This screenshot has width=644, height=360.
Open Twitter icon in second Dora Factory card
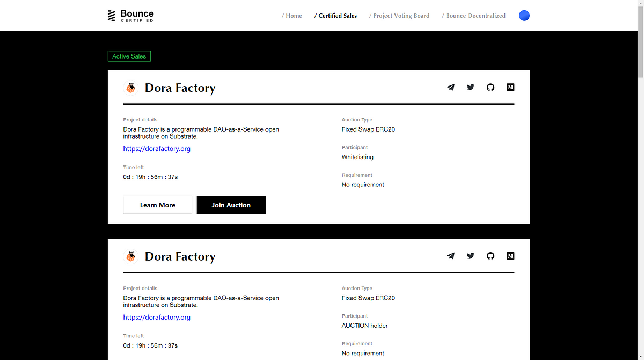pyautogui.click(x=471, y=256)
